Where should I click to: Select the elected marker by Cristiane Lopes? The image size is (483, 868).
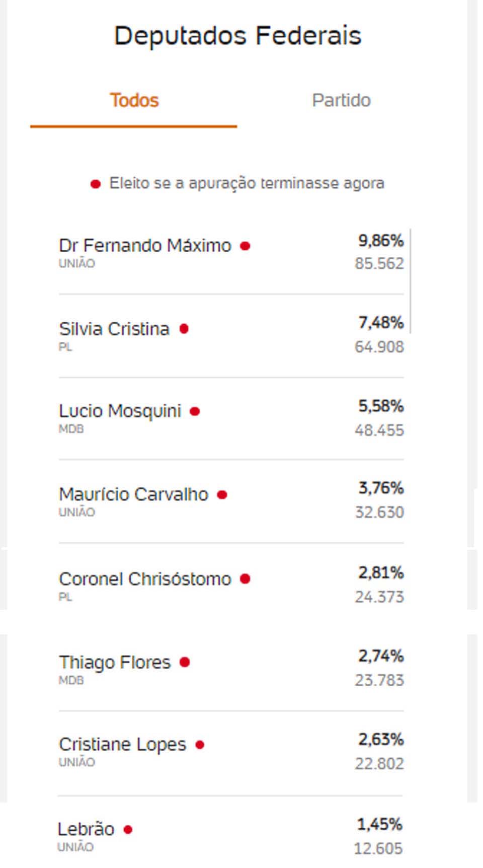[x=200, y=745]
